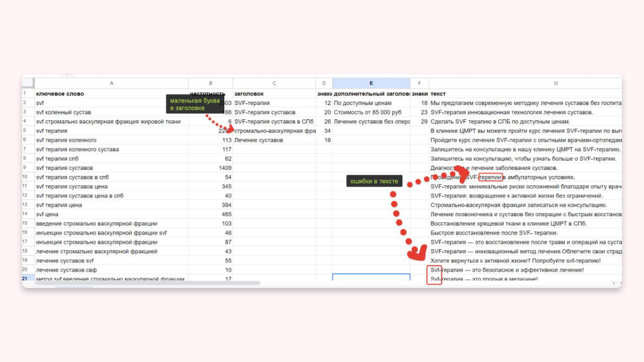
Task: Select the 'текст' column header cell
Action: (x=526, y=93)
